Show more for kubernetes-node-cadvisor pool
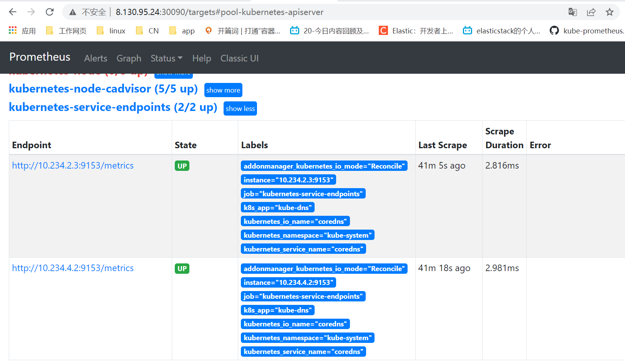 223,90
